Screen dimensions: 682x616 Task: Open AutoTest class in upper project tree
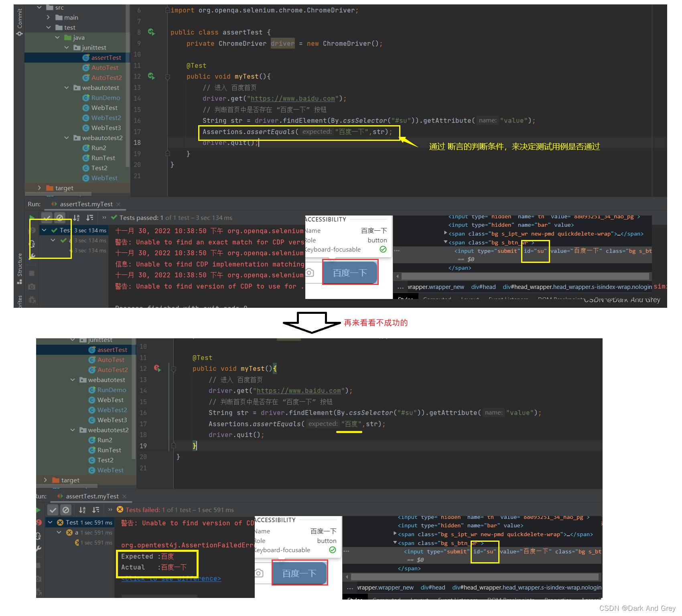105,68
